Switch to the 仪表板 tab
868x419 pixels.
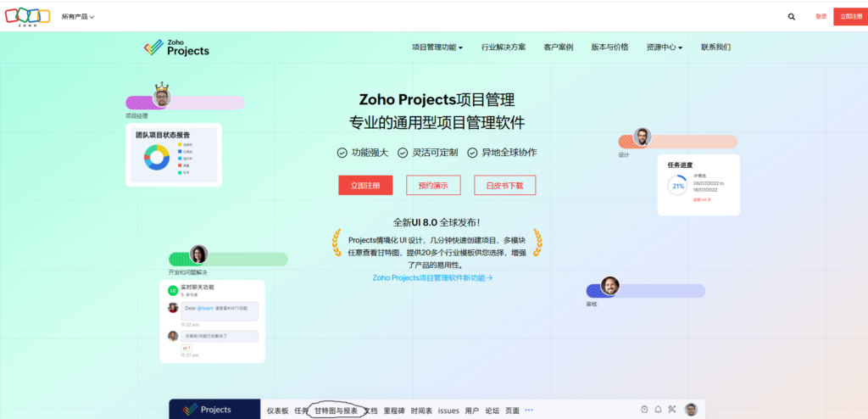[278, 411]
